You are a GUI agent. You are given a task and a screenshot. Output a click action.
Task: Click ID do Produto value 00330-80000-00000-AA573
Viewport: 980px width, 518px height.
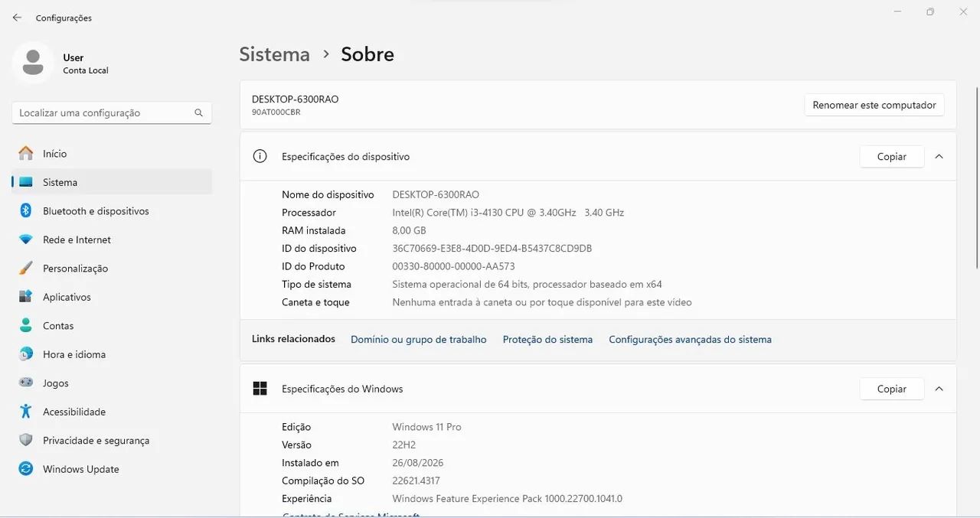tap(453, 266)
